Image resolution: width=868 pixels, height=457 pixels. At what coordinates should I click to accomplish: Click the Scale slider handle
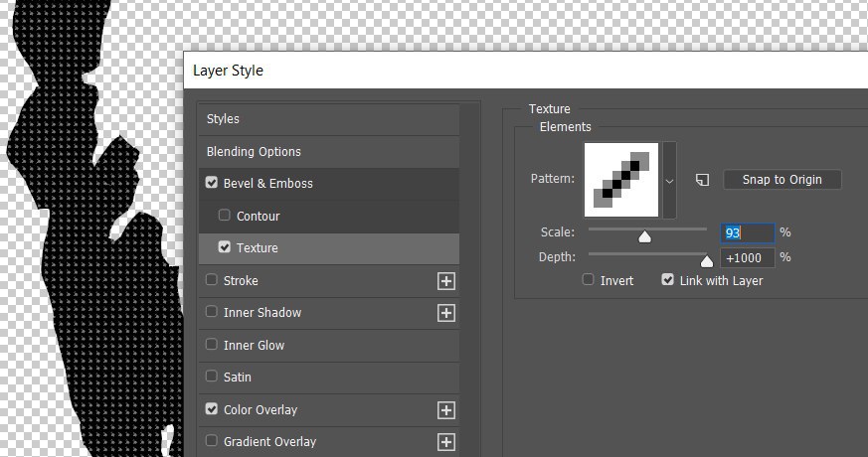click(644, 236)
